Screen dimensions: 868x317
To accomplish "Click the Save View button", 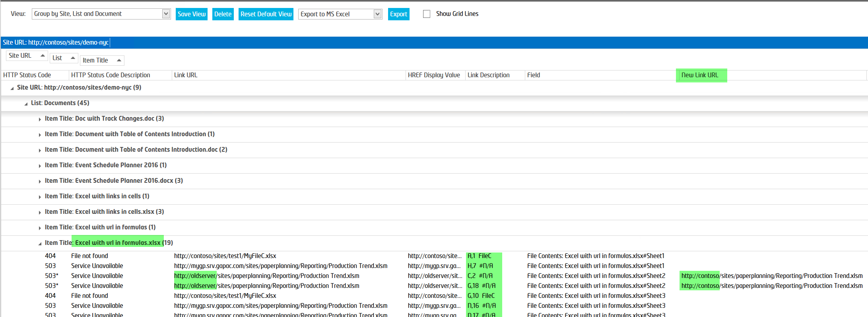I will pos(191,14).
